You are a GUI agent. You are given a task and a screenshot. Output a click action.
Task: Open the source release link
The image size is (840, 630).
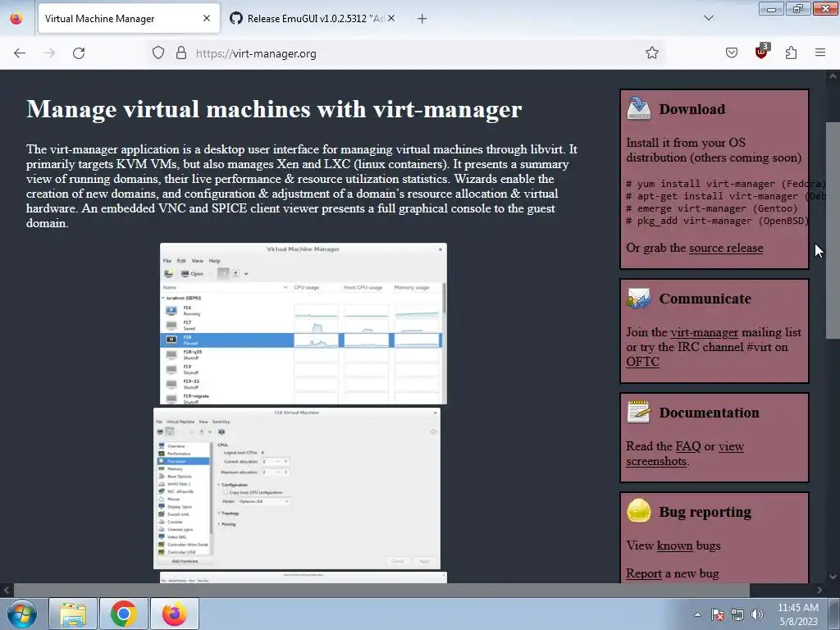pyautogui.click(x=726, y=248)
